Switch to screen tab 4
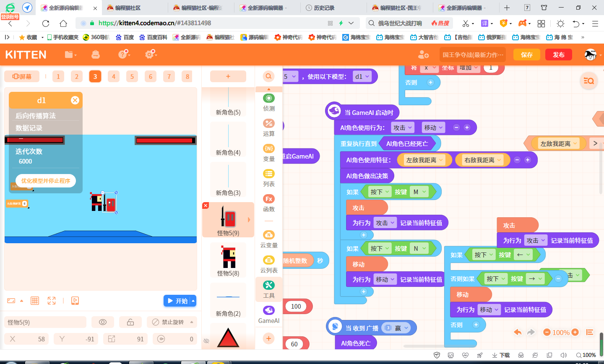This screenshot has width=604, height=364. pos(114,76)
